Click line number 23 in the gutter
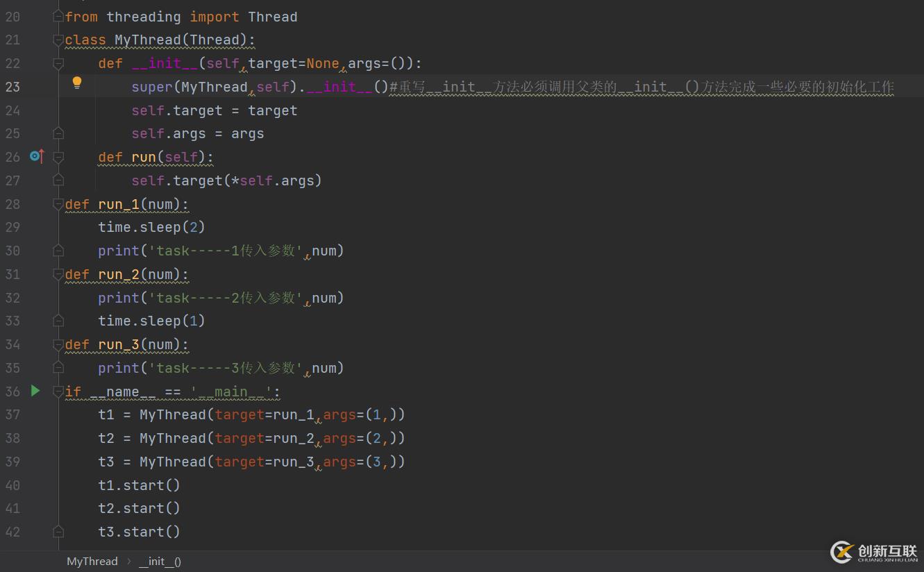 point(12,87)
